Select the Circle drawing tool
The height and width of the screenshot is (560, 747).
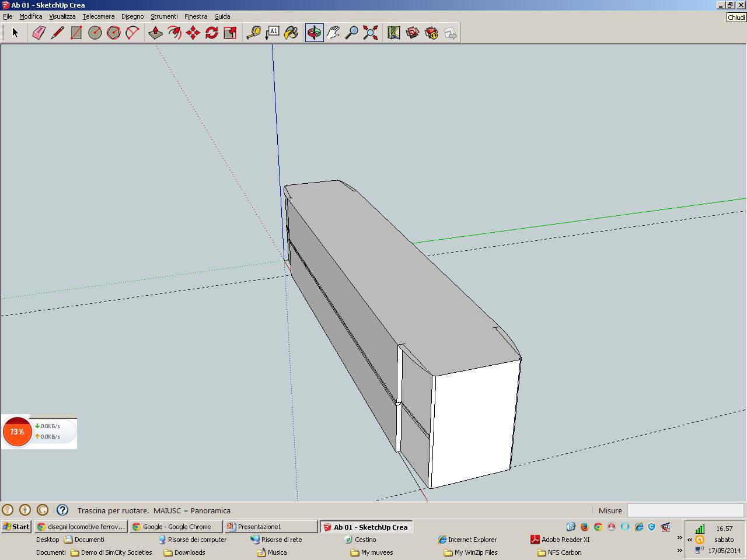pos(95,33)
